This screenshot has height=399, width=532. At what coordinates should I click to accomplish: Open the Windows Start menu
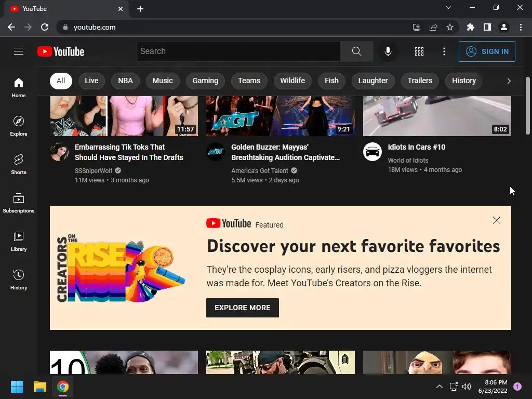(17, 387)
